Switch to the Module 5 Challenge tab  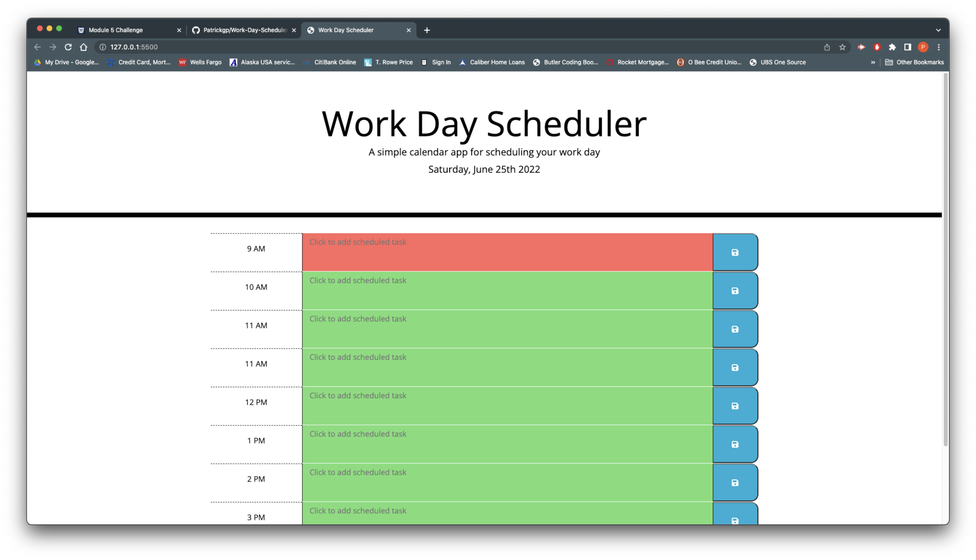116,30
